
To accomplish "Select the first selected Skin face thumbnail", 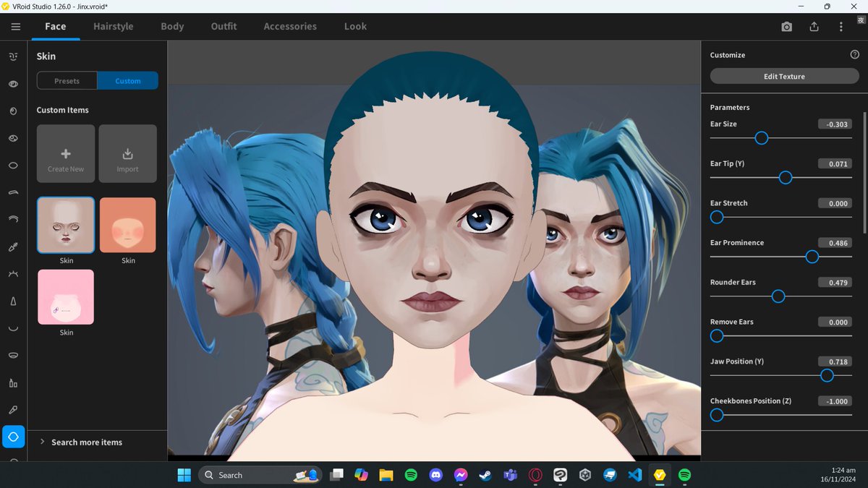I will (66, 225).
